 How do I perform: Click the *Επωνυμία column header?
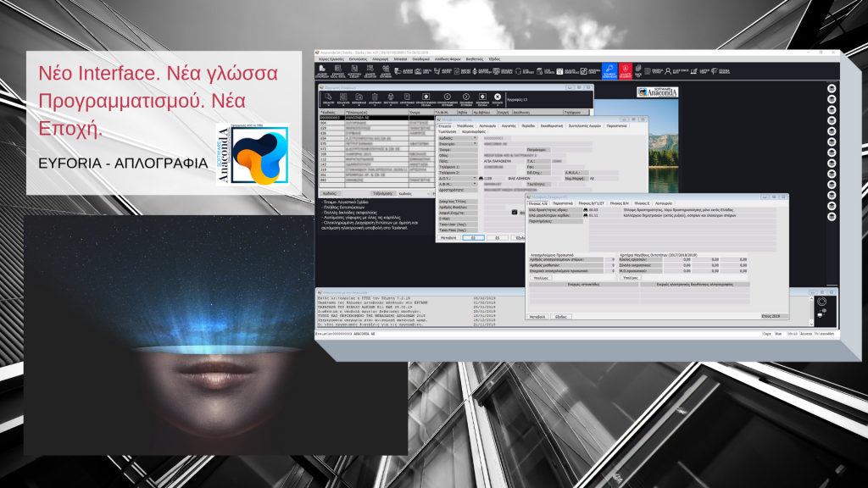(376, 113)
